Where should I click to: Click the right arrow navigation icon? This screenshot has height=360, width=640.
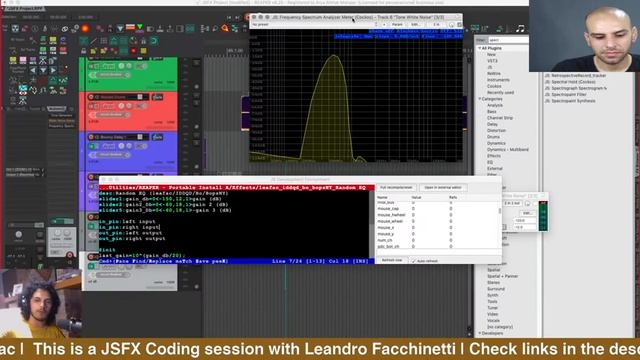click(x=53, y=70)
